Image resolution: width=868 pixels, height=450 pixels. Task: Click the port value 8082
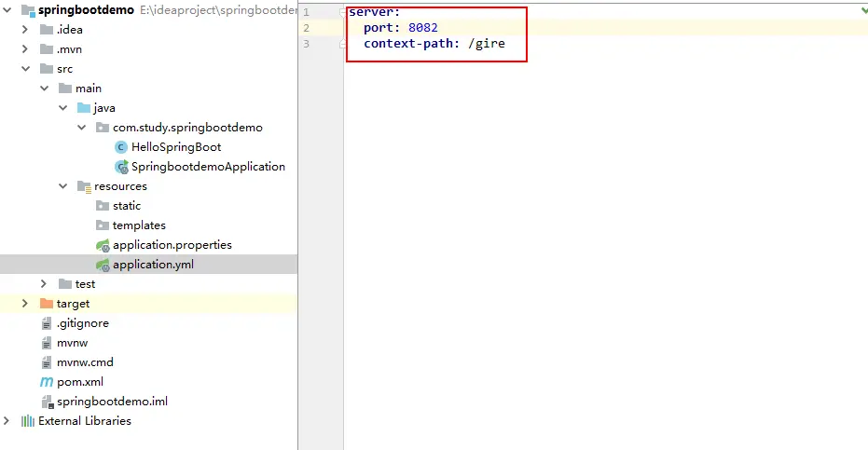pyautogui.click(x=423, y=28)
